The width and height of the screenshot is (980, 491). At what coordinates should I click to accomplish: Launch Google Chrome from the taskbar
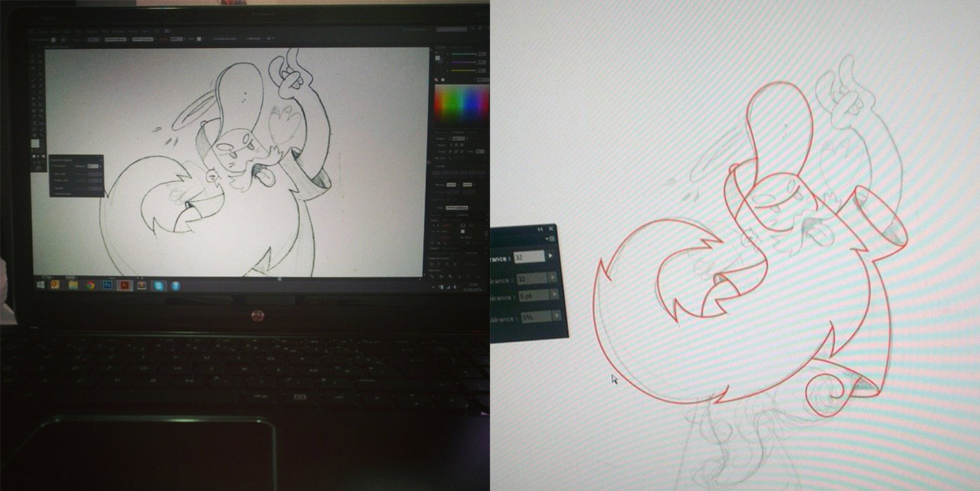click(x=90, y=285)
